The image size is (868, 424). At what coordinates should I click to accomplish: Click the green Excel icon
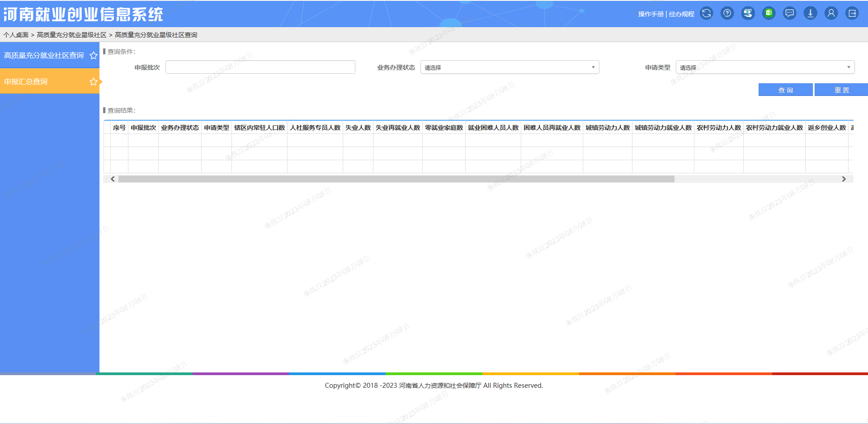coord(769,14)
